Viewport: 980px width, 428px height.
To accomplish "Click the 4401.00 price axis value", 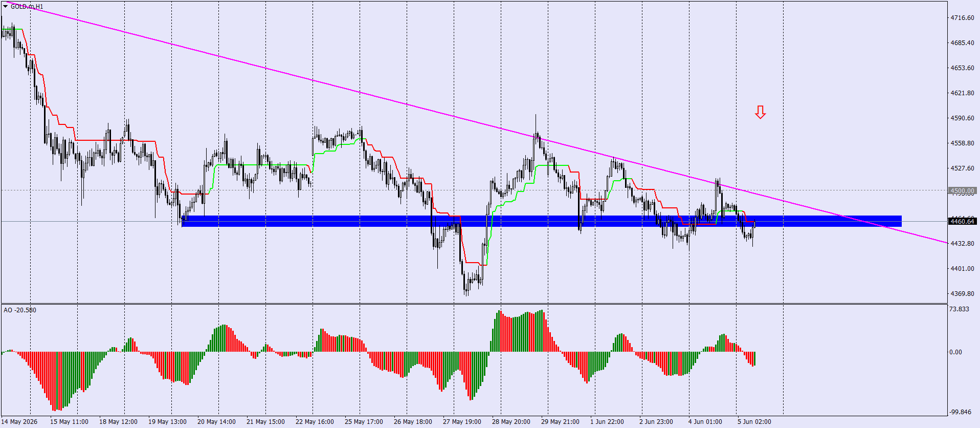I will click(x=962, y=268).
